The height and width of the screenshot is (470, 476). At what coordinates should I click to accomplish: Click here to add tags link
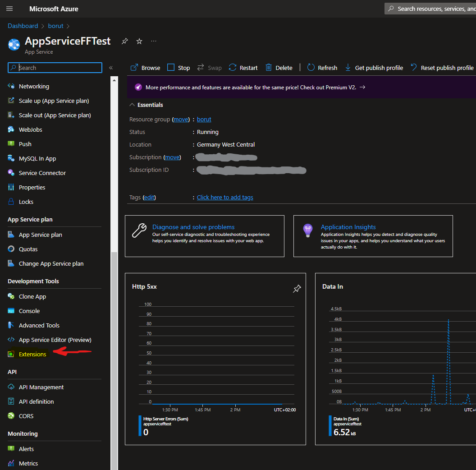click(x=225, y=198)
